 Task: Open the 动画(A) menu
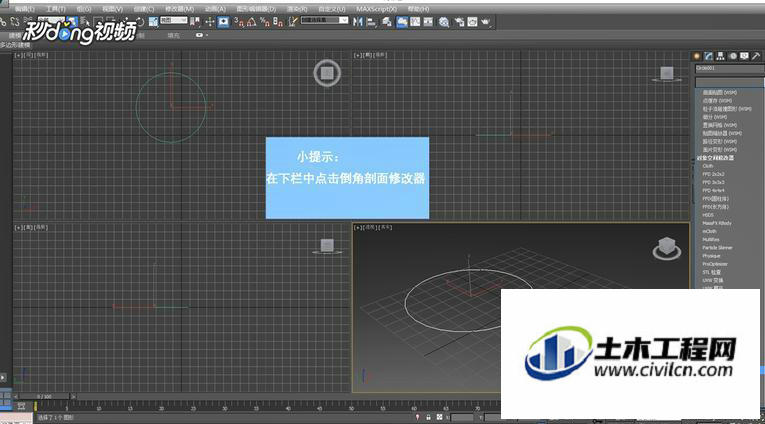pos(215,9)
